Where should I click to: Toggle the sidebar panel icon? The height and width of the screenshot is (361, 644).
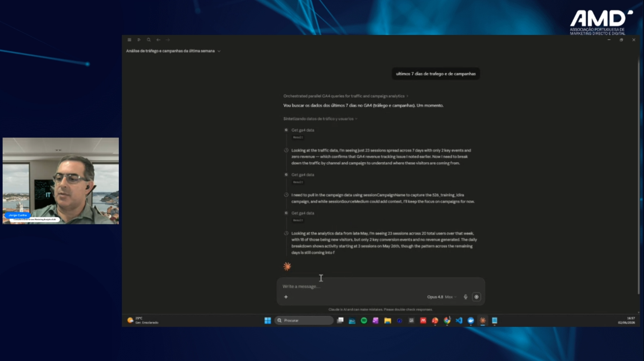[139, 40]
